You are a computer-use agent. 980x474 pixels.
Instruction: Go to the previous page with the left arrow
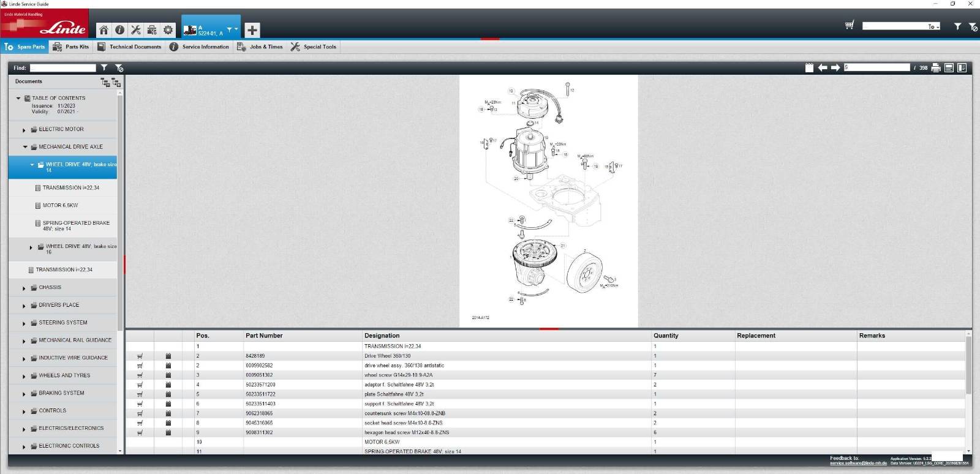coord(823,67)
